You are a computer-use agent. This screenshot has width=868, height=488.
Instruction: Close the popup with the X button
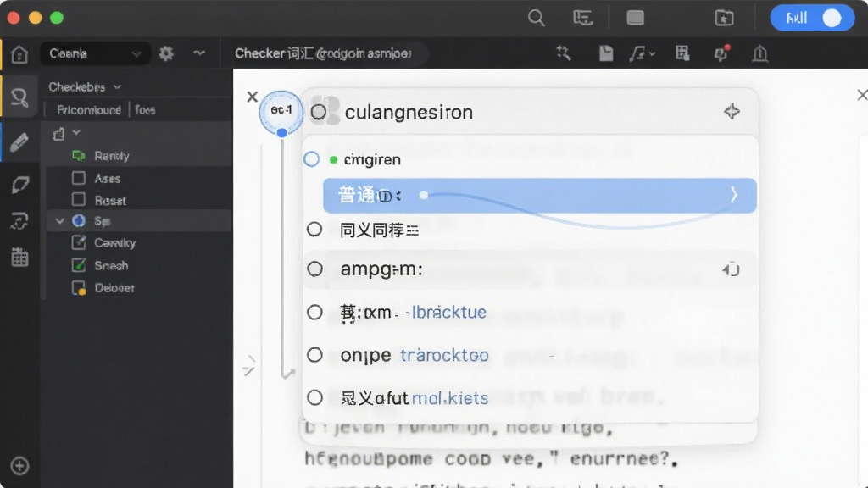pos(253,97)
